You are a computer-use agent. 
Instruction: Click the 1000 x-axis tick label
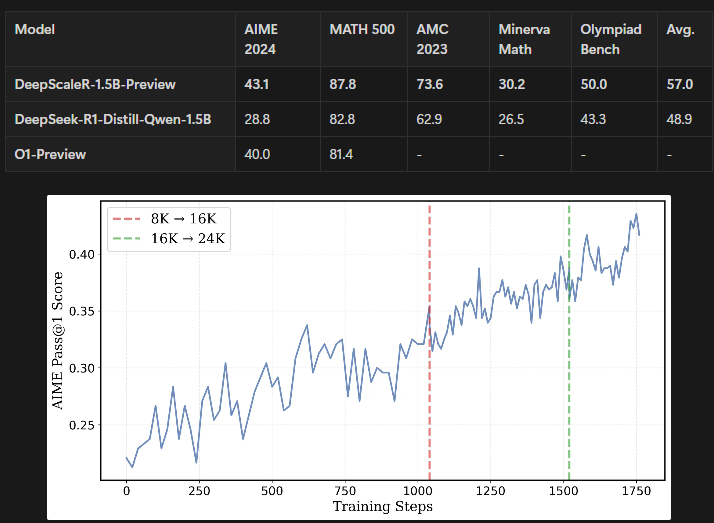418,491
